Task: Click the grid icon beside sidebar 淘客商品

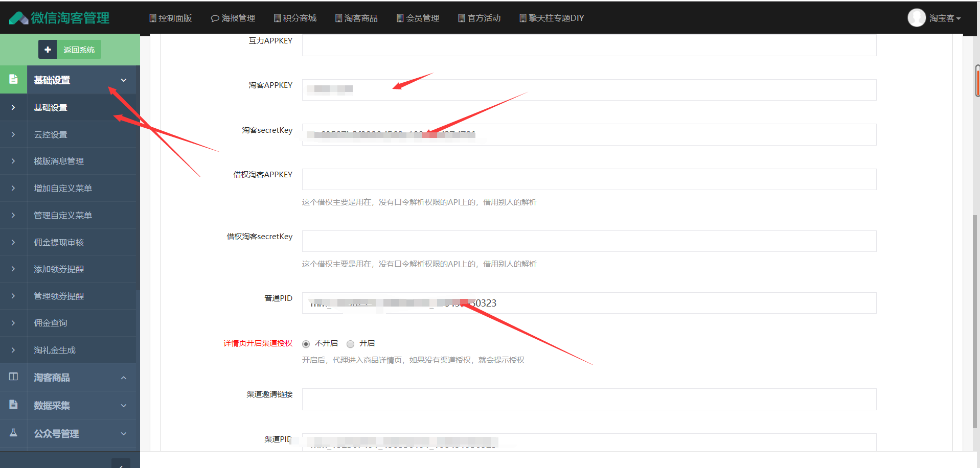Action: click(x=13, y=377)
